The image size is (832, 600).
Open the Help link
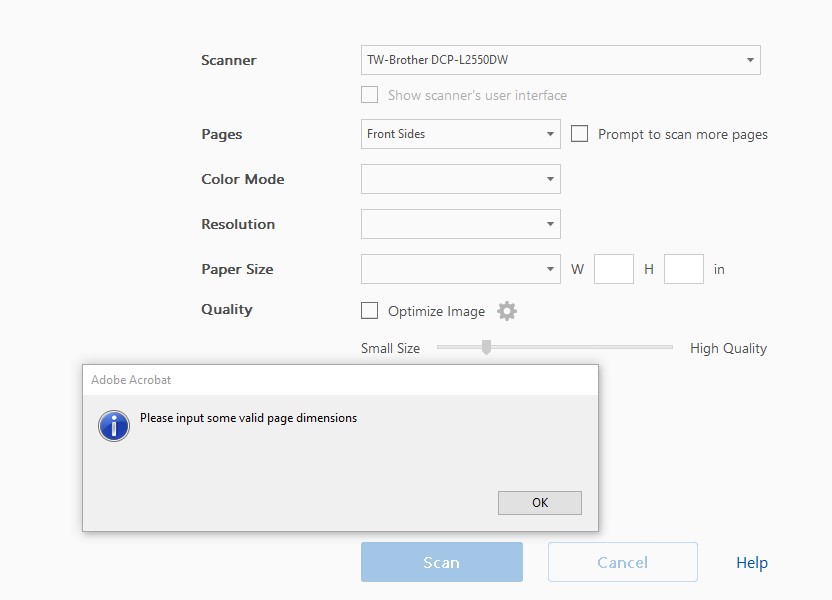[752, 563]
